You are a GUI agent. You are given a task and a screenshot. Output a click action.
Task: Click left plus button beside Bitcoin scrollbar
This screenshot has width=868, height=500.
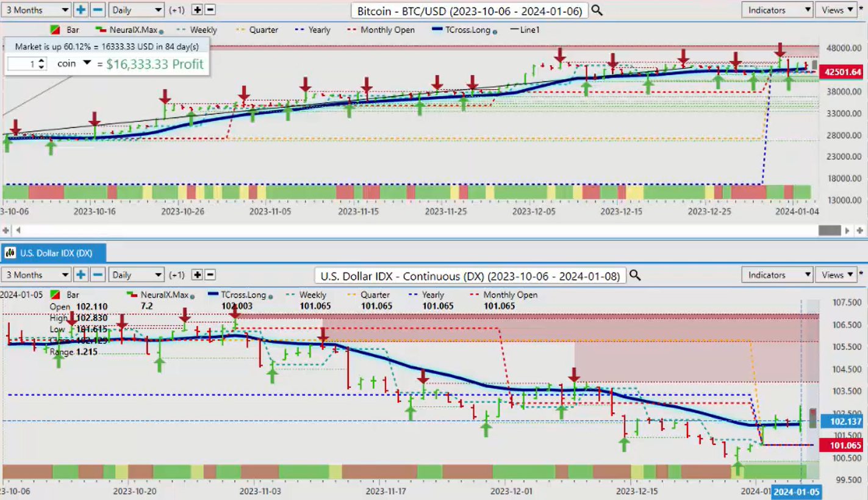(6, 230)
